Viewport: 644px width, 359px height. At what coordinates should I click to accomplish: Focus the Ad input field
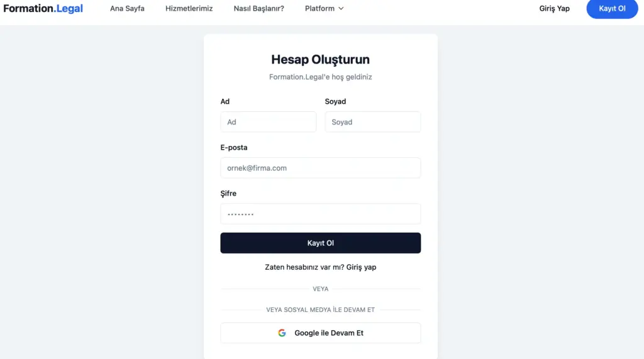(268, 122)
